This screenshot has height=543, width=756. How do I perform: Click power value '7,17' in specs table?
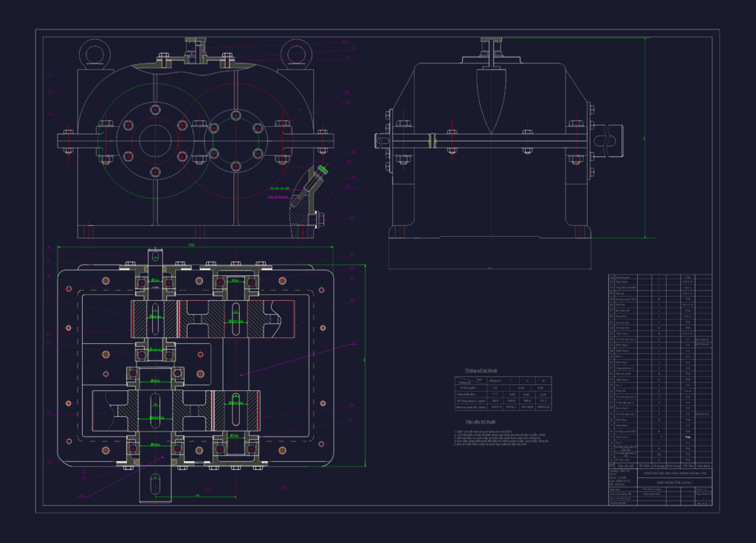(495, 394)
